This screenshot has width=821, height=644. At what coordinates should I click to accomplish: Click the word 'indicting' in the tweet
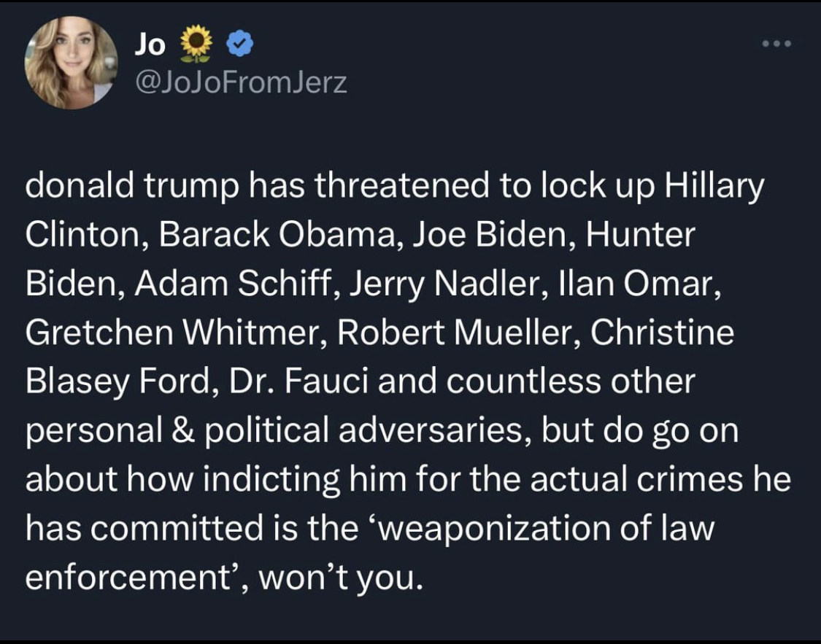271,478
